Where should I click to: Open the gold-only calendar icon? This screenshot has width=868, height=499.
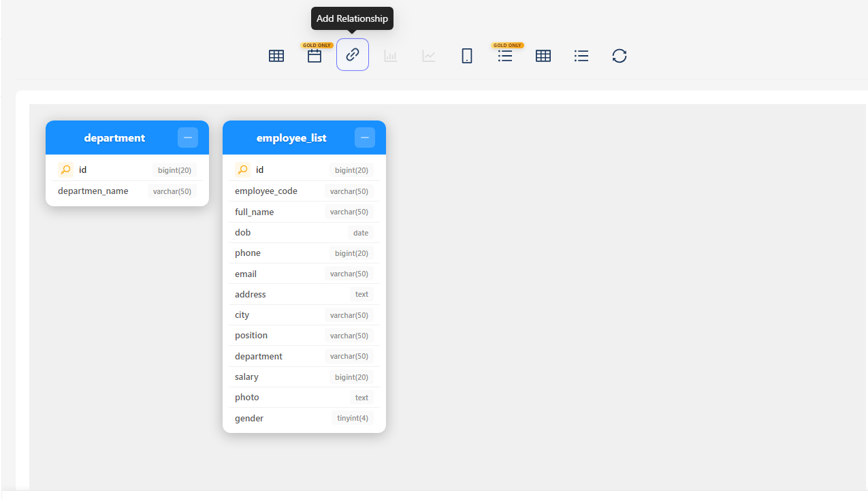click(315, 56)
